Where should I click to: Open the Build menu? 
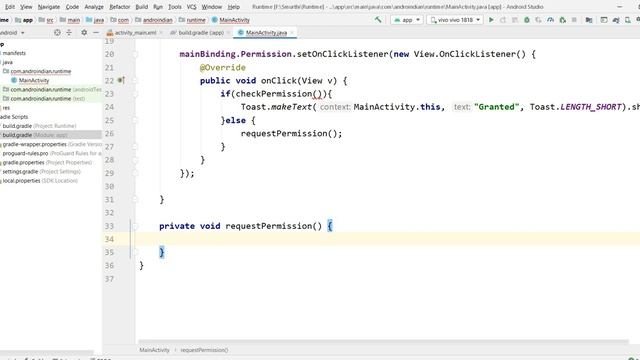[x=142, y=7]
